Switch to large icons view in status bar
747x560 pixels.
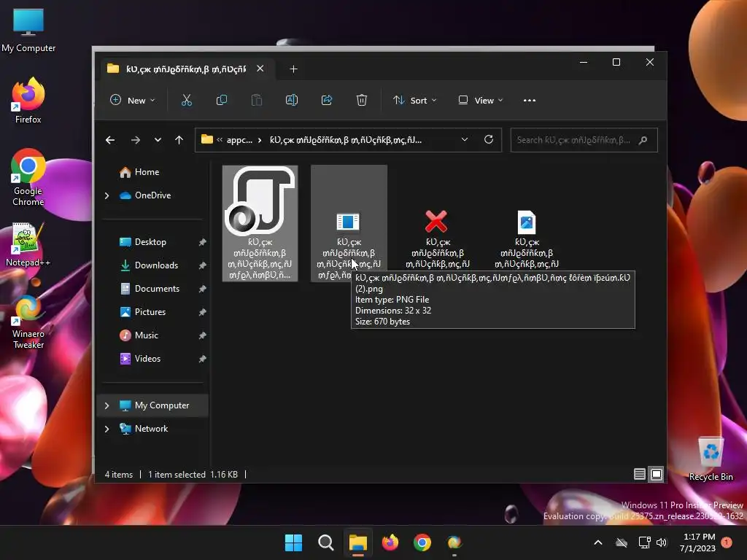click(x=657, y=474)
